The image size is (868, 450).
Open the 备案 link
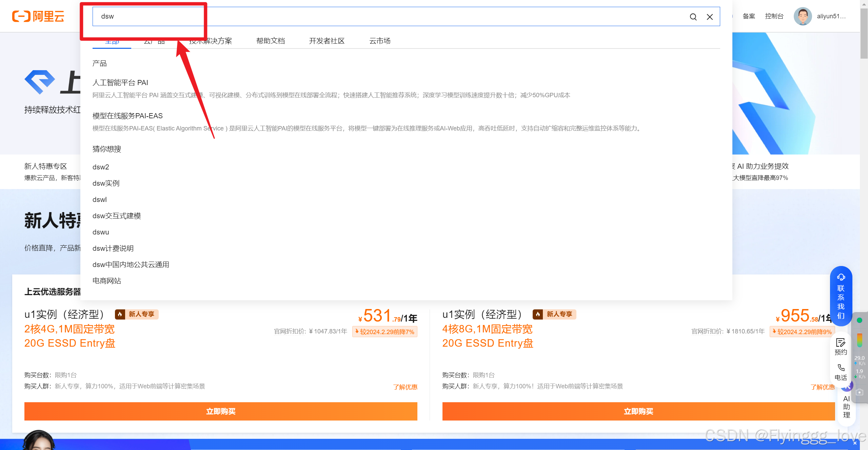pos(749,16)
